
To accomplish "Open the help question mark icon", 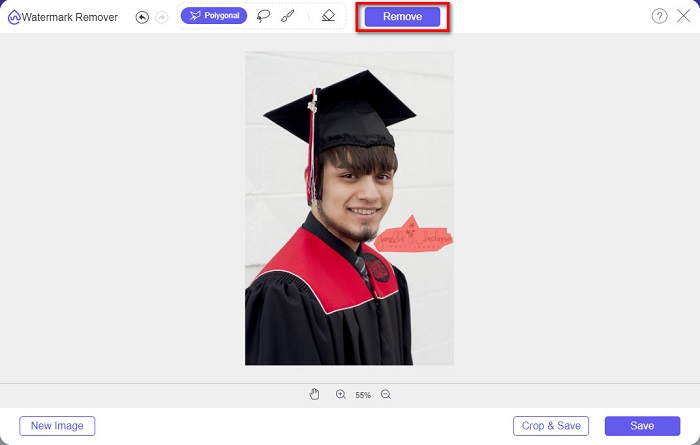I will click(659, 16).
